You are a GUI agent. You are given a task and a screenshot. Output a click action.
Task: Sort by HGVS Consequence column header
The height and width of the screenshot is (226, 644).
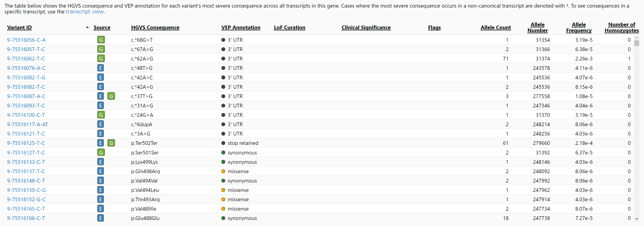point(155,27)
